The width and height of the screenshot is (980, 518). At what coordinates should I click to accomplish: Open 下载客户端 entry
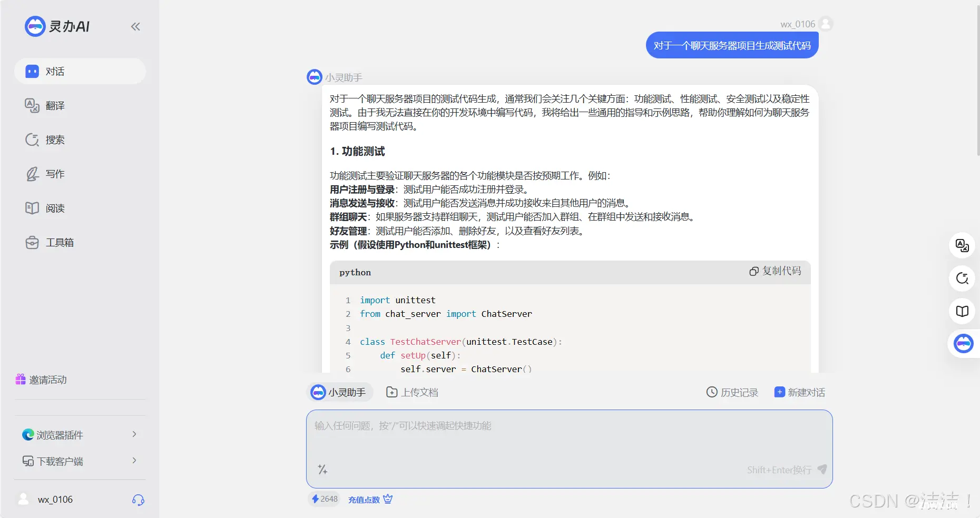(80, 461)
